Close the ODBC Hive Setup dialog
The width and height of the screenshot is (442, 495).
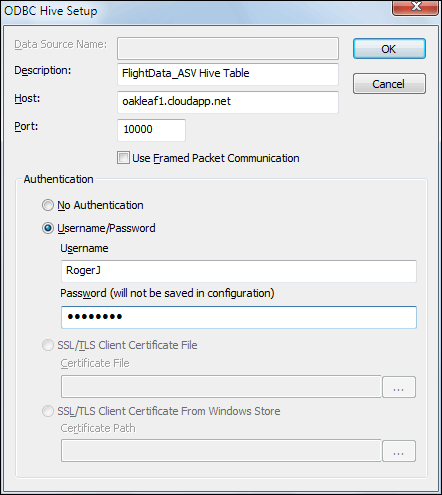(416, 7)
